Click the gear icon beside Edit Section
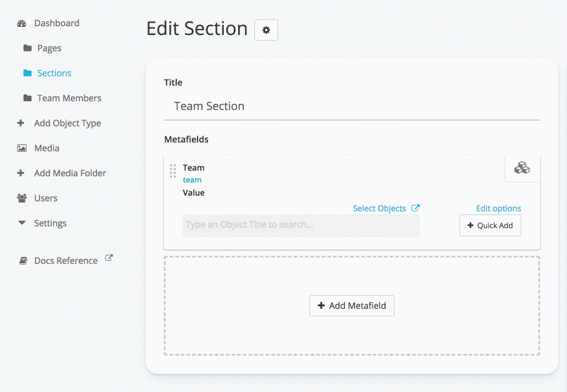This screenshot has height=392, width=567. point(266,30)
